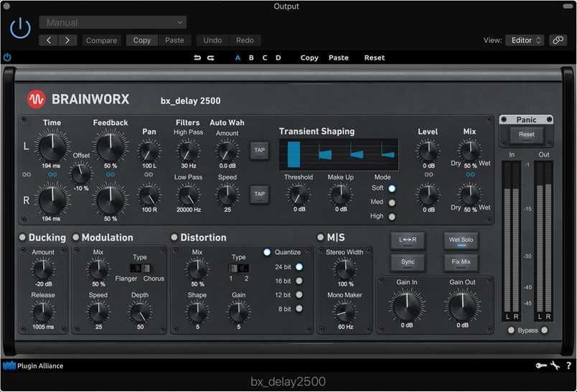The height and width of the screenshot is (392, 577).
Task: Open the wrench settings icon
Action: click(x=555, y=365)
